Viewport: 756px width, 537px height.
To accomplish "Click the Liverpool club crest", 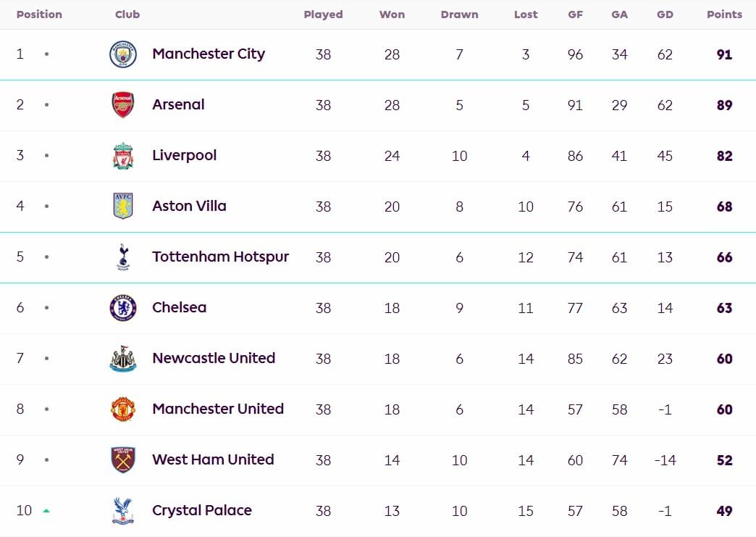I will (x=123, y=156).
